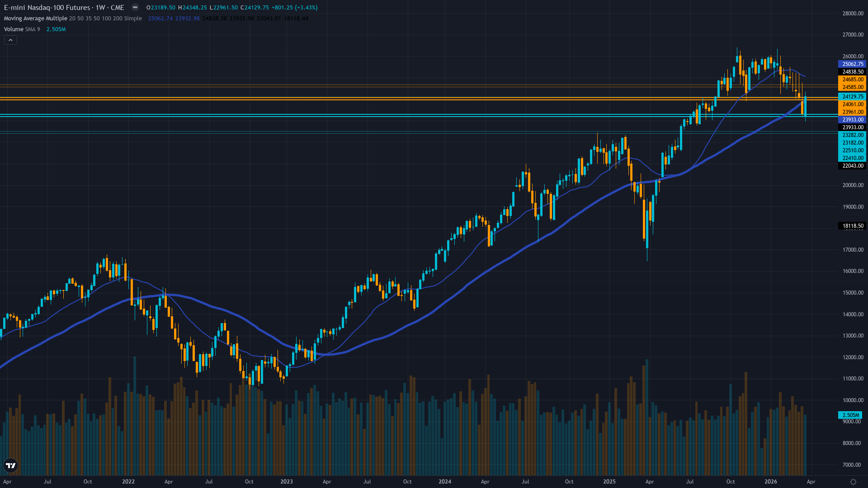868x488 pixels.
Task: Click the 28000.00 price axis tick
Action: 853,14
